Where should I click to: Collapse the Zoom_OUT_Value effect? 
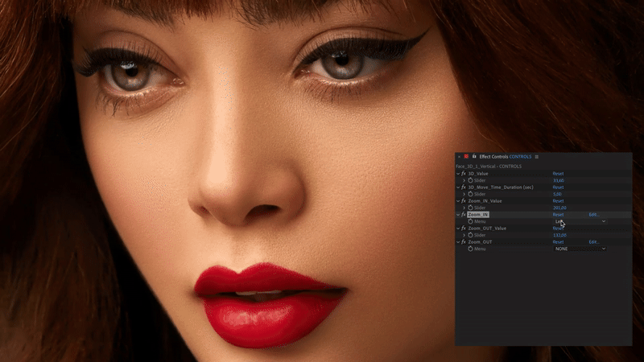[x=458, y=228]
